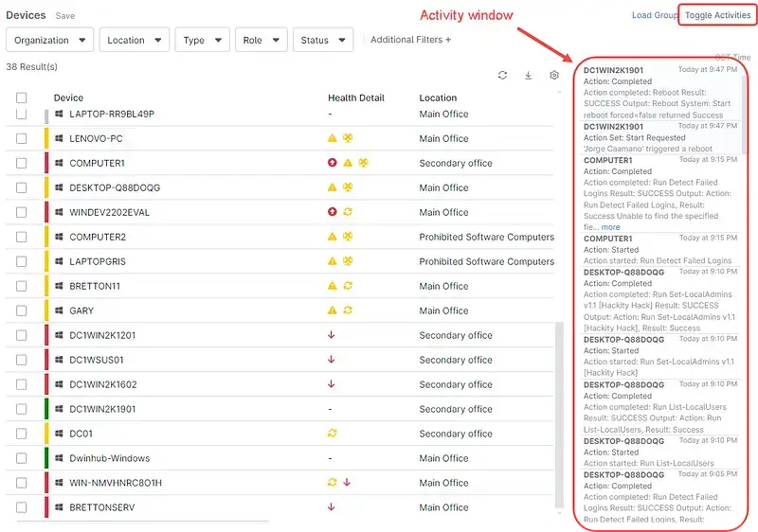Select the LENOVO-PC checkbox
758x532 pixels.
[x=21, y=138]
